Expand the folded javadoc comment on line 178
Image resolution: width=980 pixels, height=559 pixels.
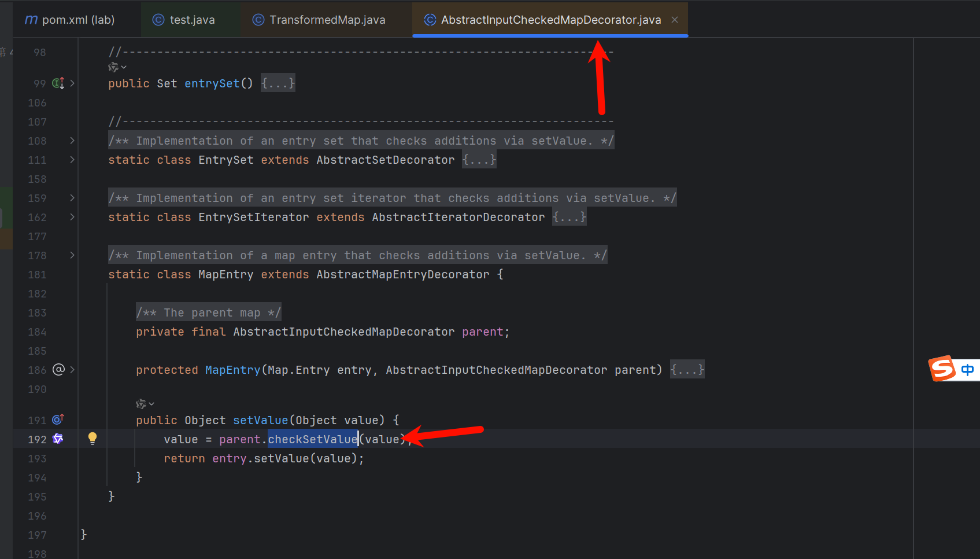[72, 255]
